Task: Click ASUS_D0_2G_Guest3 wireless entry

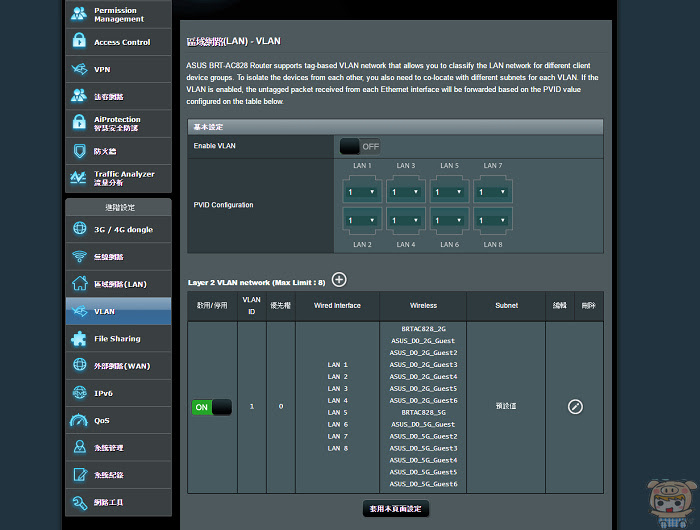Action: [x=423, y=365]
